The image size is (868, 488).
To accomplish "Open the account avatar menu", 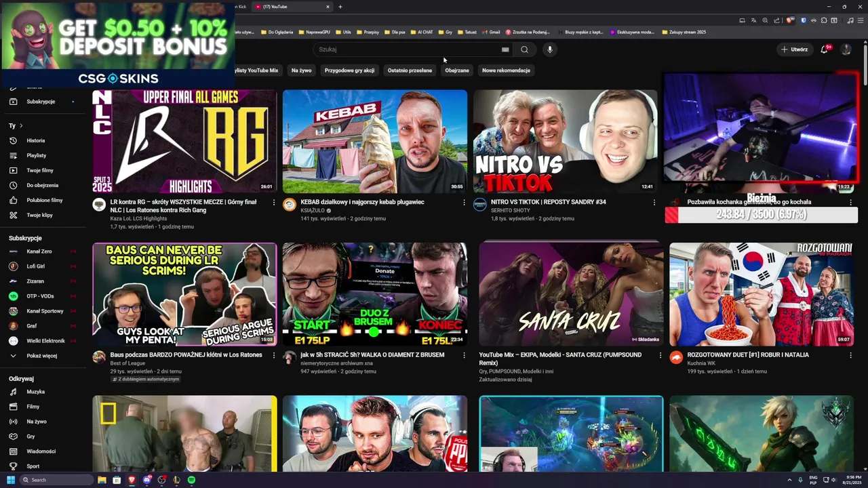I will [846, 49].
